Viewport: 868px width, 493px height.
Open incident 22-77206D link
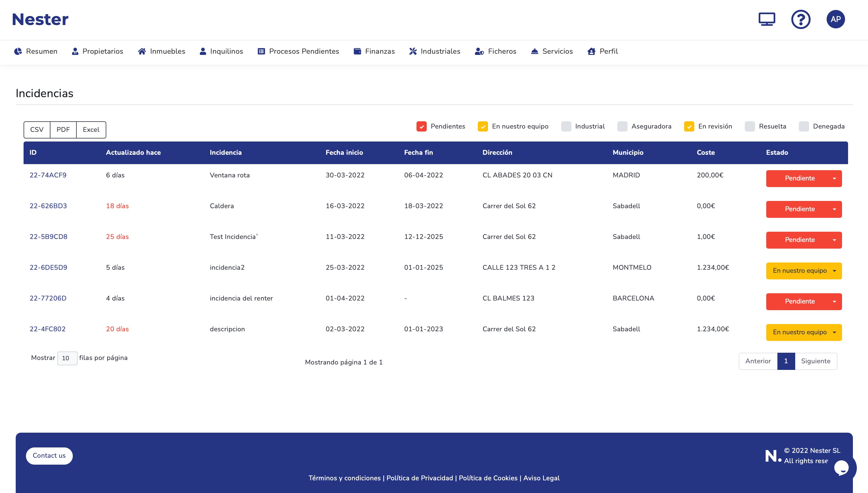tap(48, 298)
